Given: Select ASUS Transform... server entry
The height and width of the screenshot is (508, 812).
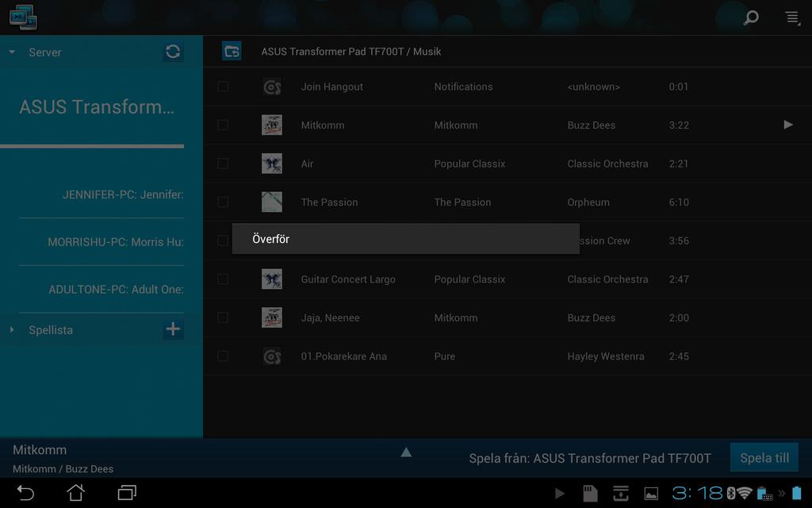Looking at the screenshot, I should tap(96, 107).
